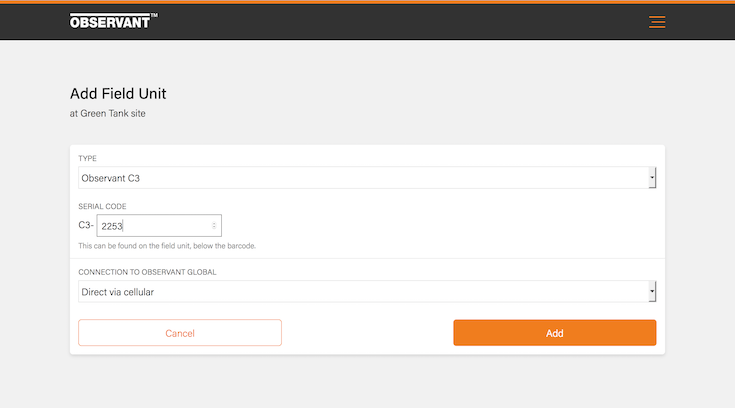Click the Green Tank site subtitle
The width and height of the screenshot is (735, 408).
pyautogui.click(x=108, y=114)
